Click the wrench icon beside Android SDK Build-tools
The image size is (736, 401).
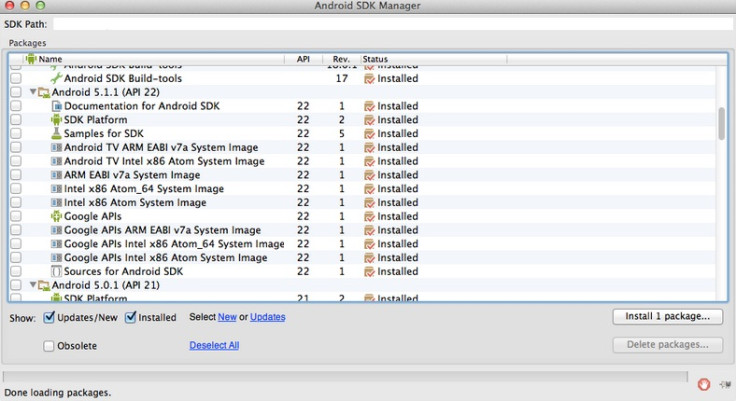point(56,78)
